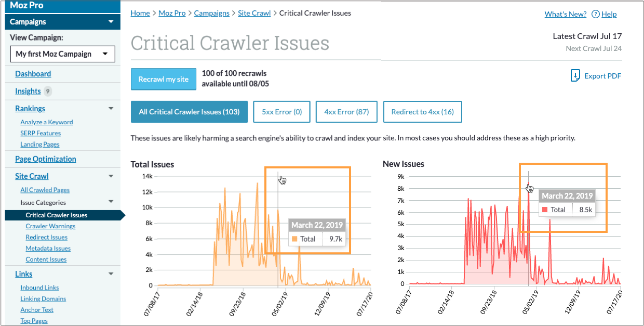Select the 5xx Error (0) filter tab
644x326 pixels.
281,111
